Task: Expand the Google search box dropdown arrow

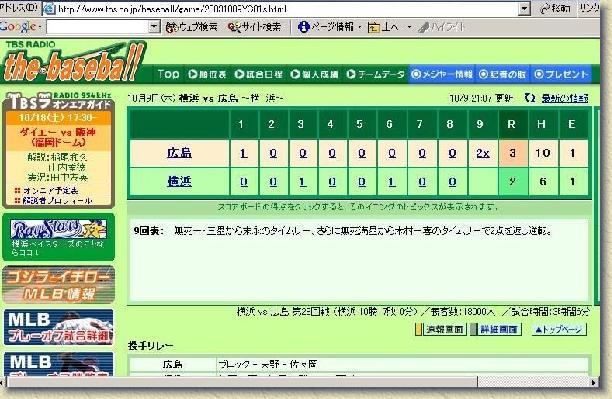Action: pos(155,27)
